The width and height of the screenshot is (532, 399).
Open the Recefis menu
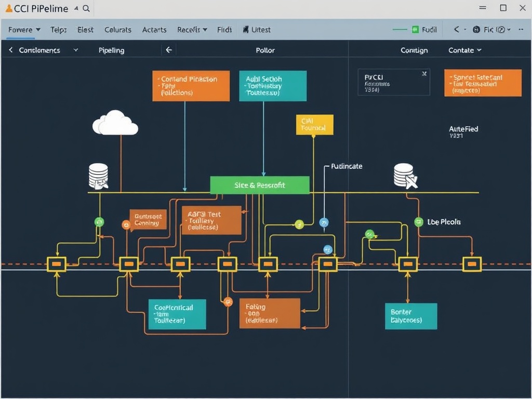[189, 30]
